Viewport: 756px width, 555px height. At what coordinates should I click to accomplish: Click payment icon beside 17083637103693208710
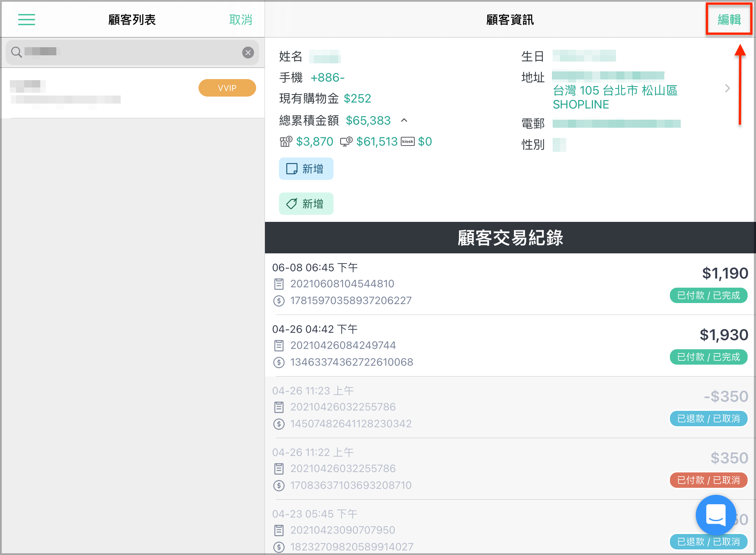pos(279,485)
